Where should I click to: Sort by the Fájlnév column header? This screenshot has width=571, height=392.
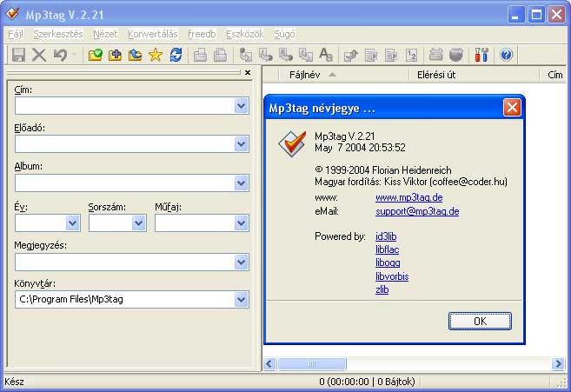(x=343, y=75)
